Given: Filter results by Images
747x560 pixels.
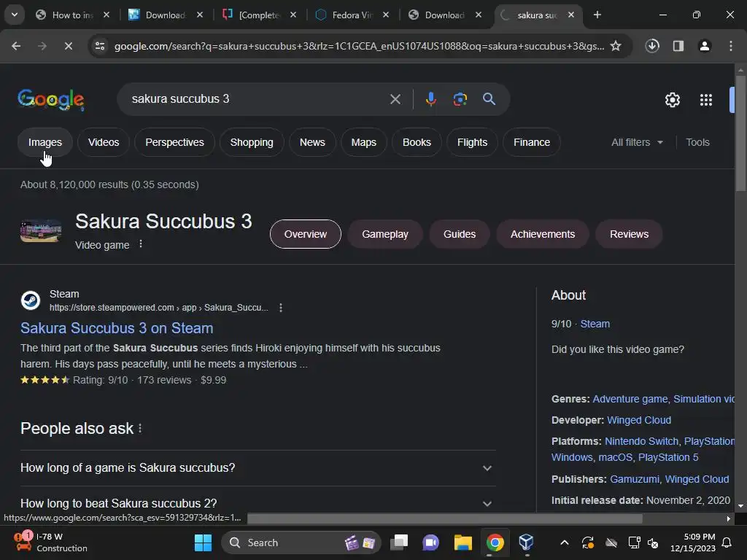Looking at the screenshot, I should tap(45, 142).
